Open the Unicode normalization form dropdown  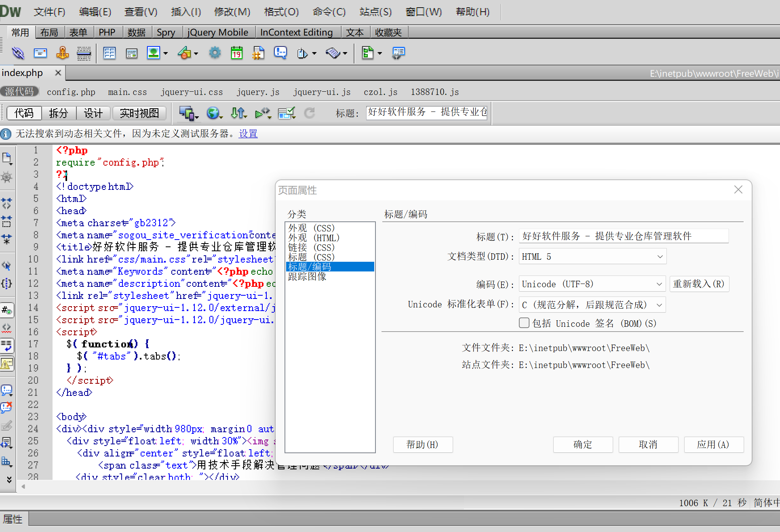pos(592,305)
